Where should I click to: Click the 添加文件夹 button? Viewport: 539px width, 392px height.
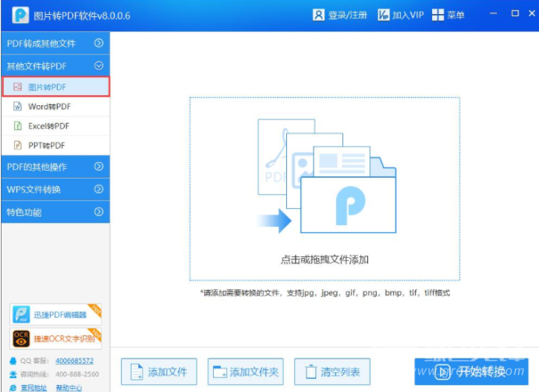(246, 372)
